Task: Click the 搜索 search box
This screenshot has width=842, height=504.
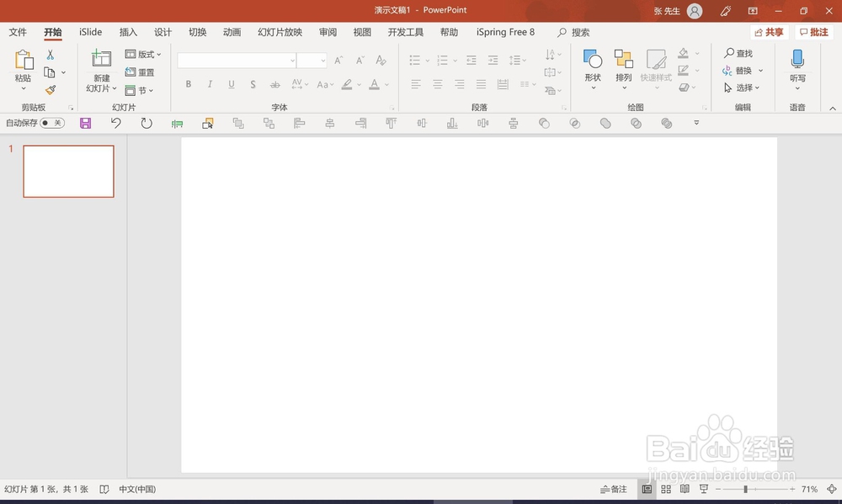Action: [x=574, y=32]
